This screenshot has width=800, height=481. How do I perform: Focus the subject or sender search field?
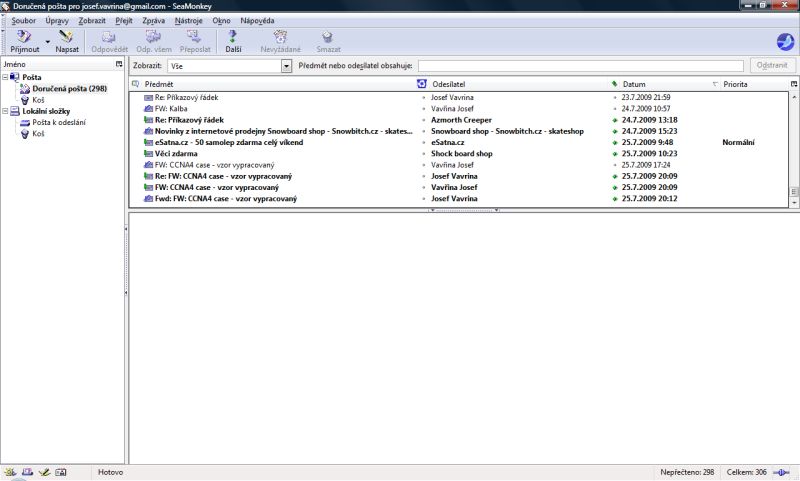tap(581, 66)
